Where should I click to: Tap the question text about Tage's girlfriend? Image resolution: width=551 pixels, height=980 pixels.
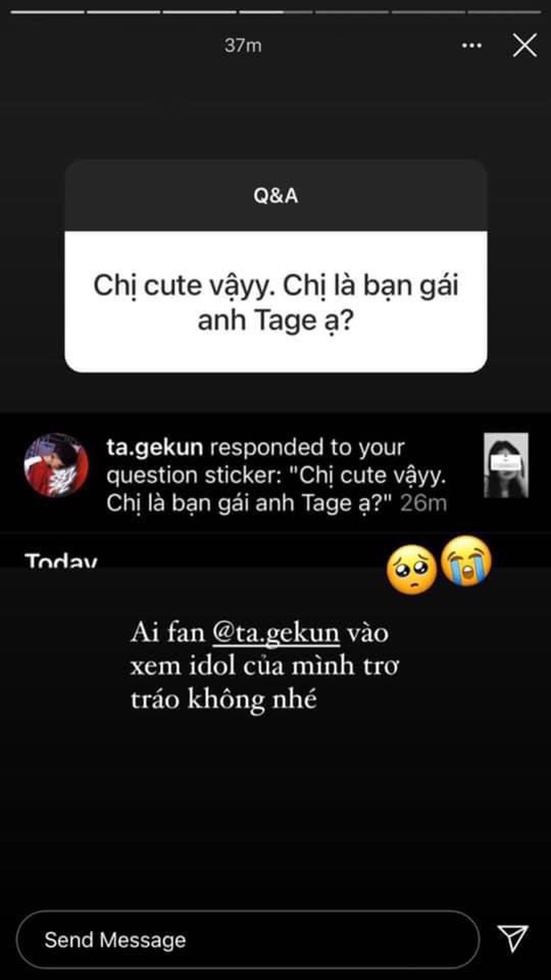pos(275,303)
